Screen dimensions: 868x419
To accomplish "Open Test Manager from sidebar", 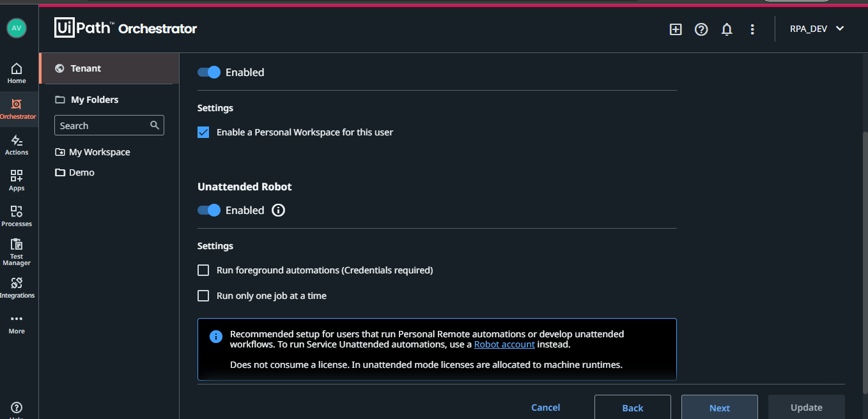I will point(17,252).
